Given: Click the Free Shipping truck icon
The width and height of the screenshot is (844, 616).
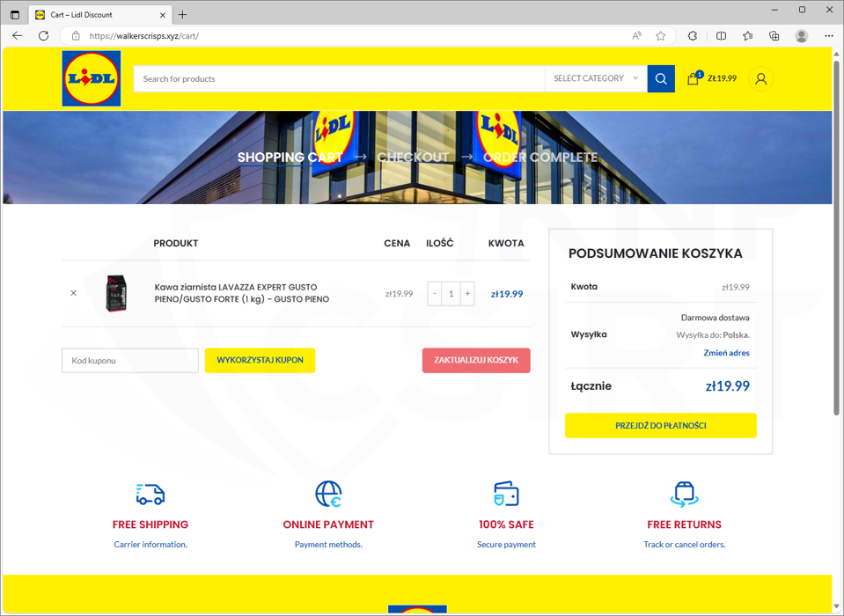Looking at the screenshot, I should [150, 495].
